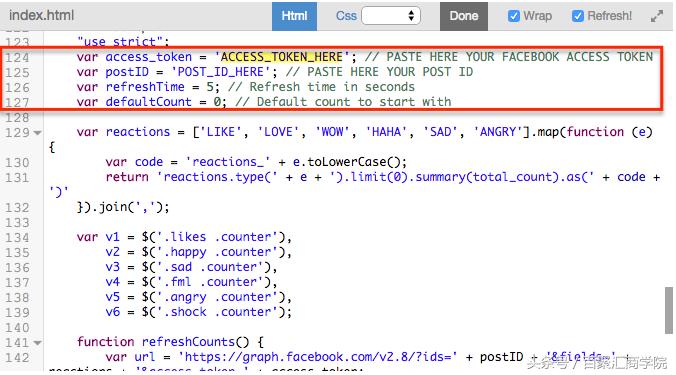Click the vertical scrollbar thumb
The width and height of the screenshot is (676, 375).
tap(669, 310)
